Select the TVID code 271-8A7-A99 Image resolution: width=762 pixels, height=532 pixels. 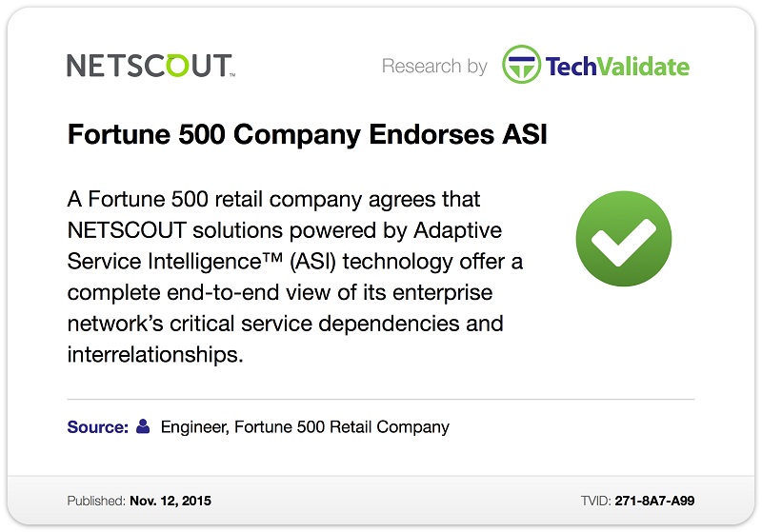(654, 501)
